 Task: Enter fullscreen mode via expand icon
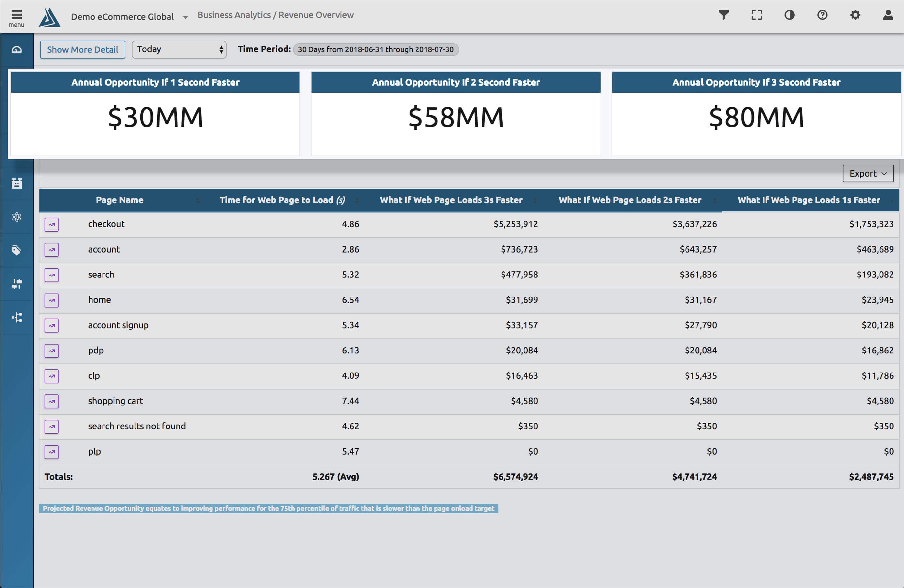(x=756, y=15)
